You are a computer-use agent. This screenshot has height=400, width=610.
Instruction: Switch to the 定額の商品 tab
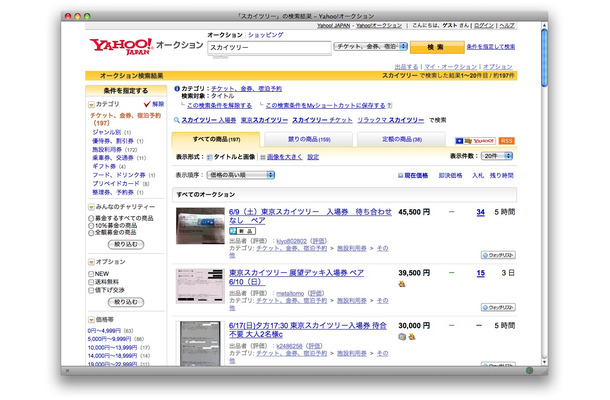(x=401, y=139)
